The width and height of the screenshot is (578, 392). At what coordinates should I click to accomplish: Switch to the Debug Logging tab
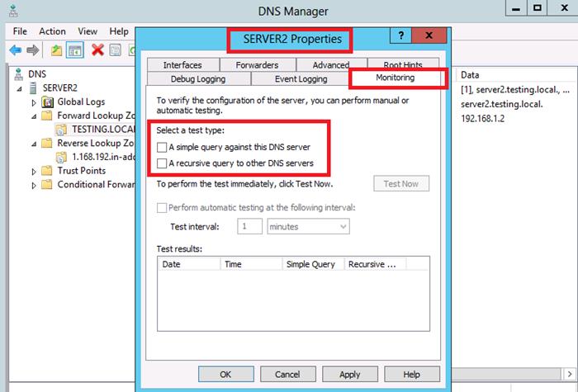tap(198, 79)
